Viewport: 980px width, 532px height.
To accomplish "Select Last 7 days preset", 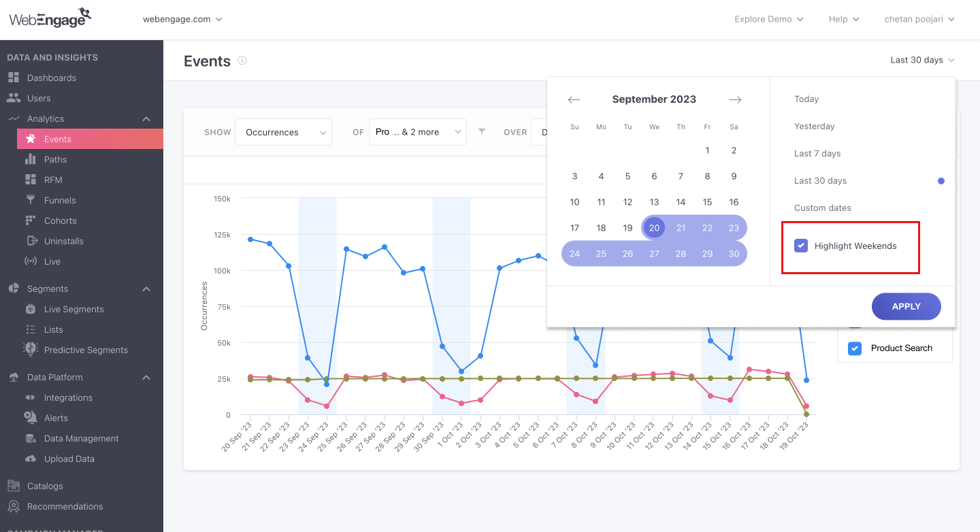I will (x=817, y=154).
